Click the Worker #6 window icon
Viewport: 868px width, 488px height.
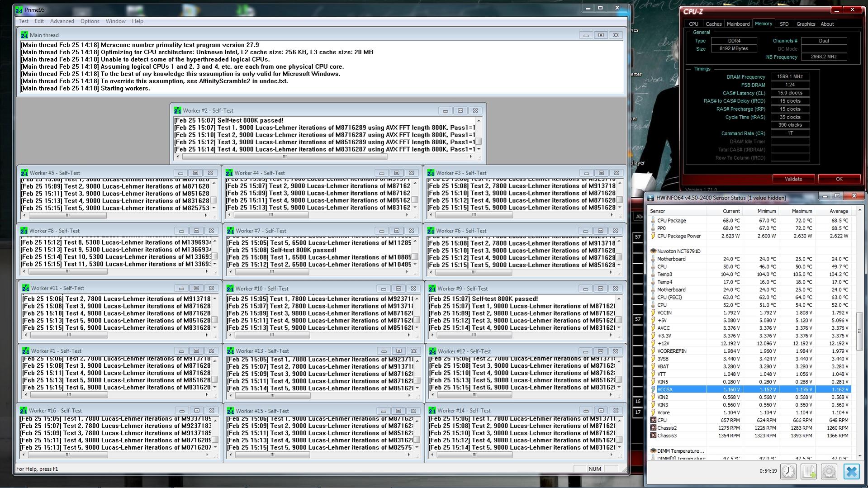tap(431, 231)
